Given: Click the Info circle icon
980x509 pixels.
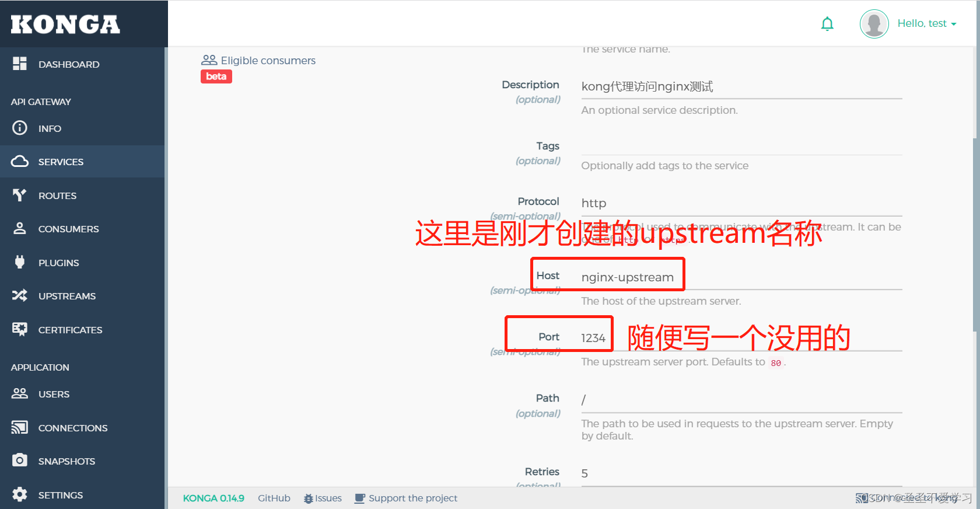Looking at the screenshot, I should (x=20, y=128).
